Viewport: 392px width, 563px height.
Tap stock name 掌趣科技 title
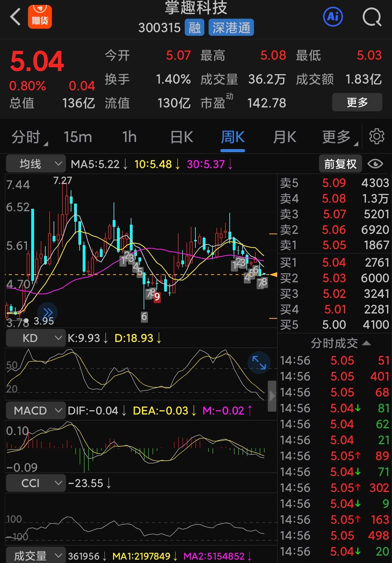tap(196, 7)
